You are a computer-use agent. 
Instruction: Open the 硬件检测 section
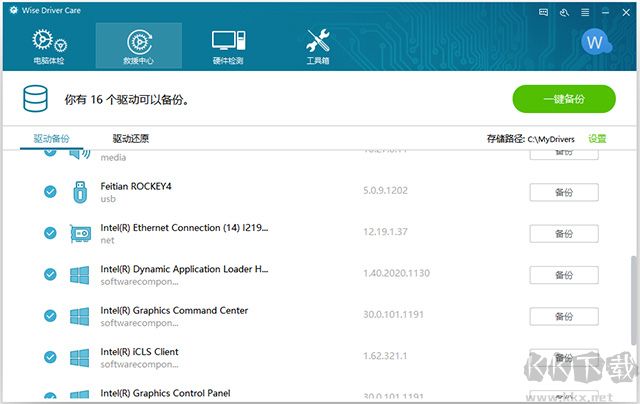pyautogui.click(x=228, y=46)
